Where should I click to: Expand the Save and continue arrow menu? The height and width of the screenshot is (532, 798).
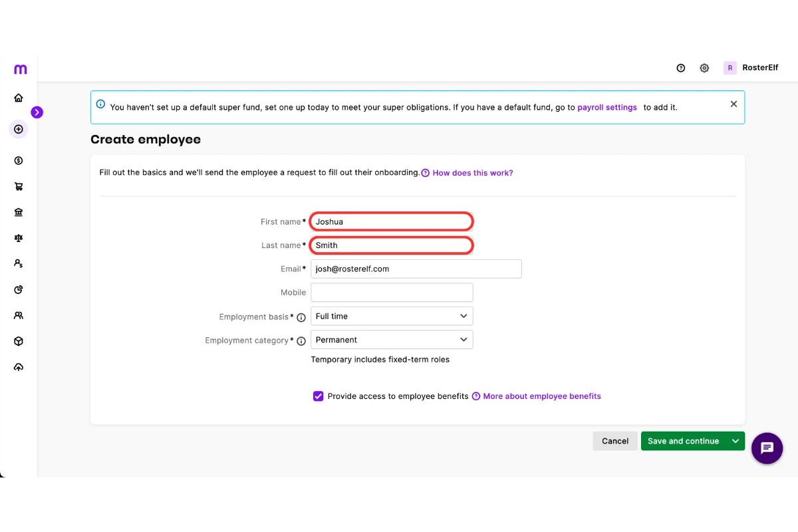tap(735, 441)
